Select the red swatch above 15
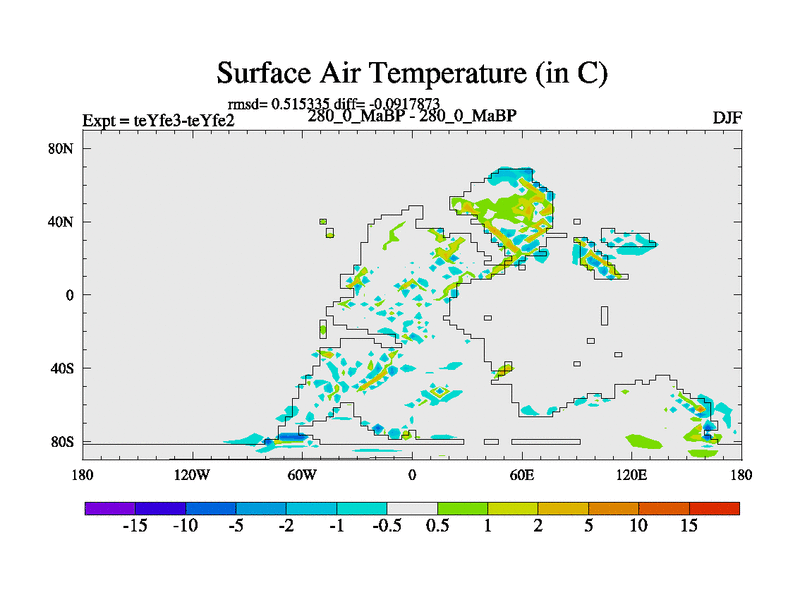800x600 pixels. pos(714,508)
